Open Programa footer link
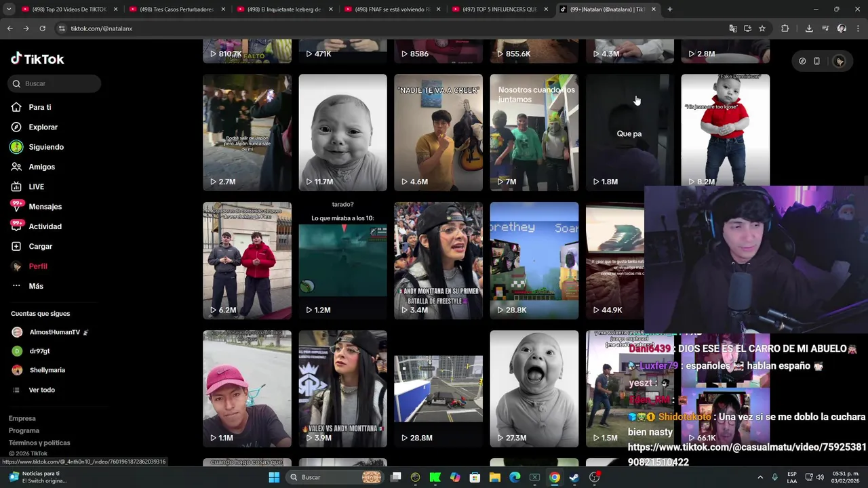Screen dimensions: 868x488 click(x=24, y=430)
